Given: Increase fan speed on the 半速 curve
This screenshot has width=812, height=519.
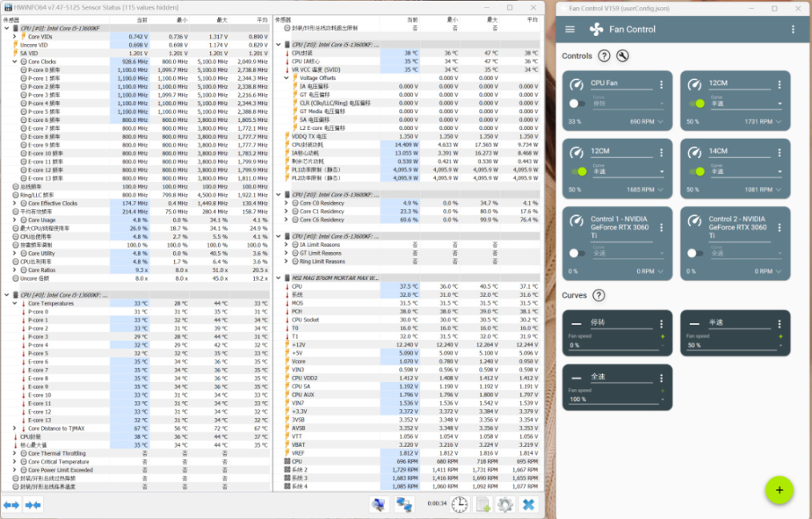Looking at the screenshot, I should click(x=779, y=336).
